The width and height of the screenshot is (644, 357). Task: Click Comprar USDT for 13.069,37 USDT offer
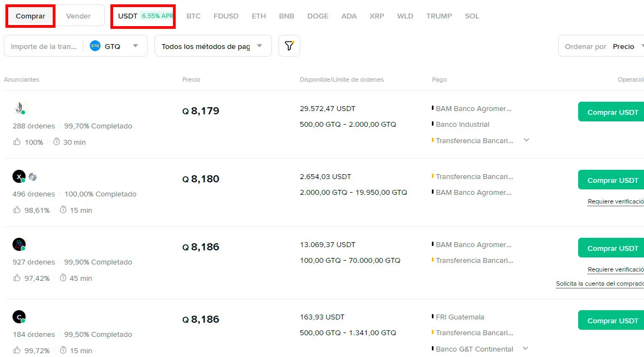click(611, 248)
